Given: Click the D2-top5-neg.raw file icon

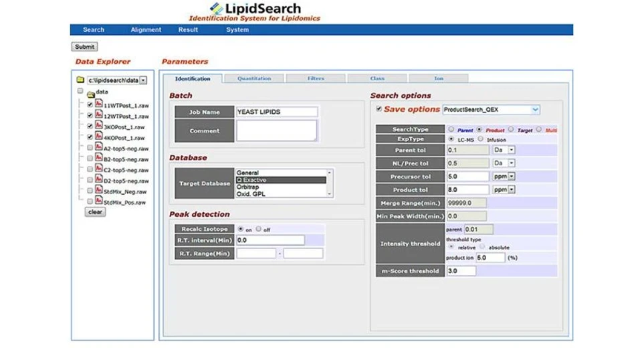Looking at the screenshot, I should tap(98, 178).
